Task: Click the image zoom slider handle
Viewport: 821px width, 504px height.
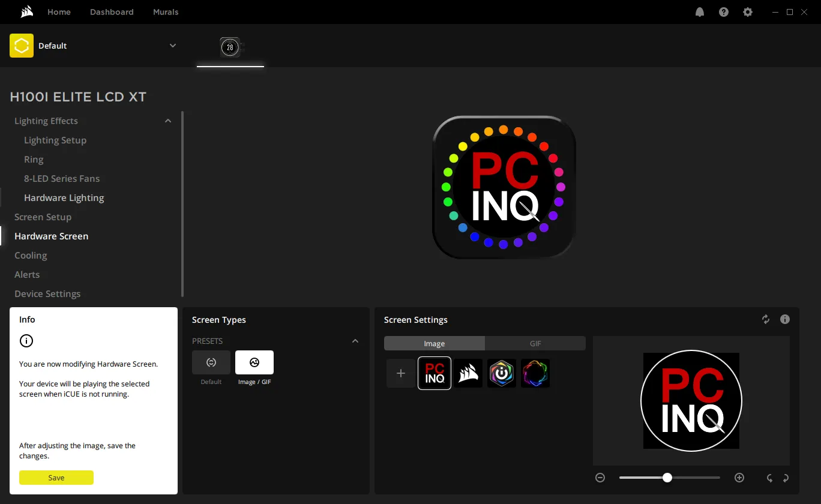Action: coord(667,478)
